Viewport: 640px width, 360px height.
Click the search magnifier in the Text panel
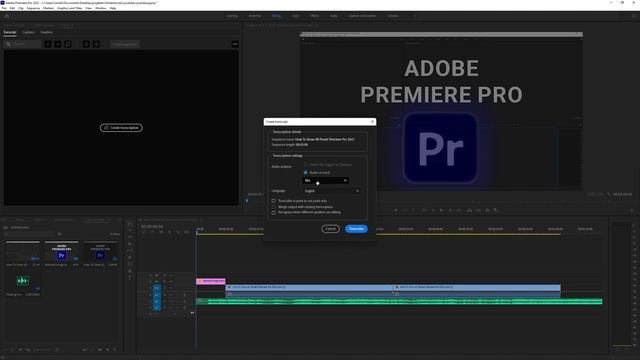tap(9, 44)
